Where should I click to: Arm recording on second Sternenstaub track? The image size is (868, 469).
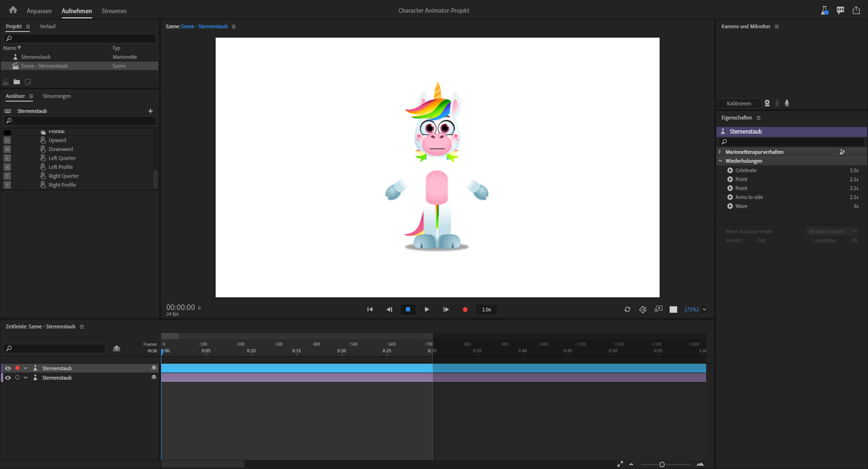[17, 378]
